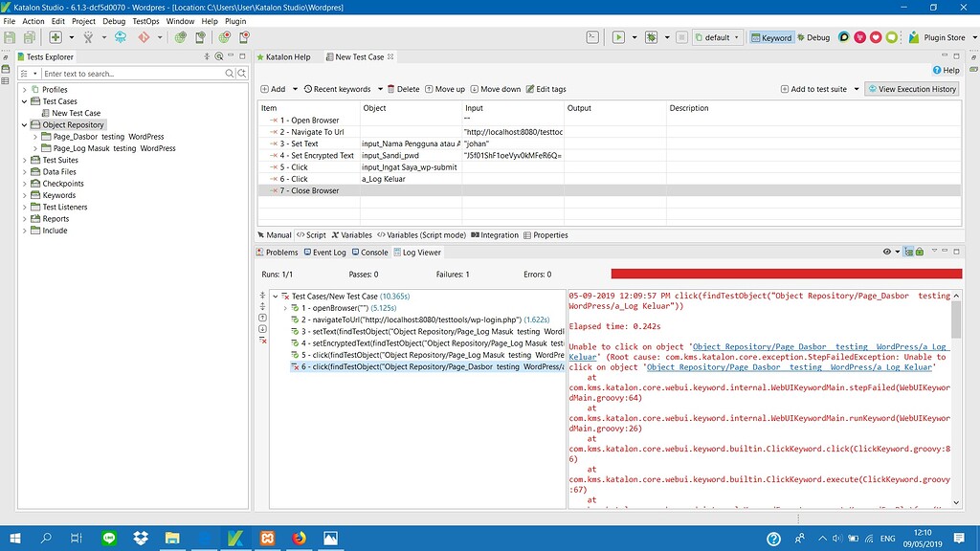Viewport: 980px width, 551px height.
Task: Toggle View Execution History panel
Action: [x=909, y=88]
